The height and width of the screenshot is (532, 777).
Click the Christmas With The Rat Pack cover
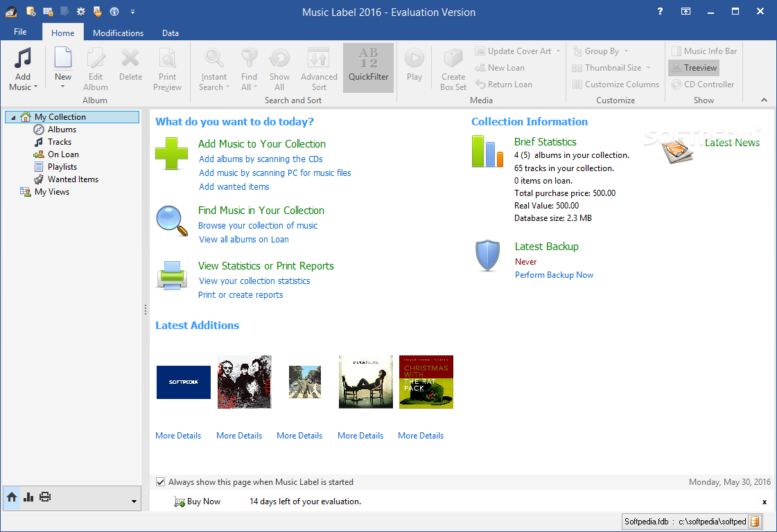coord(426,382)
